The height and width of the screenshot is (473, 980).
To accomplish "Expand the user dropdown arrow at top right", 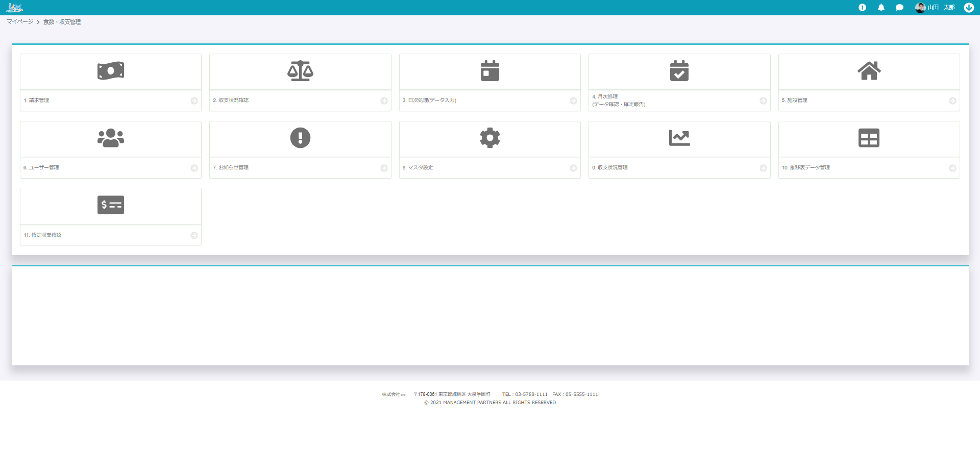I will (968, 8).
